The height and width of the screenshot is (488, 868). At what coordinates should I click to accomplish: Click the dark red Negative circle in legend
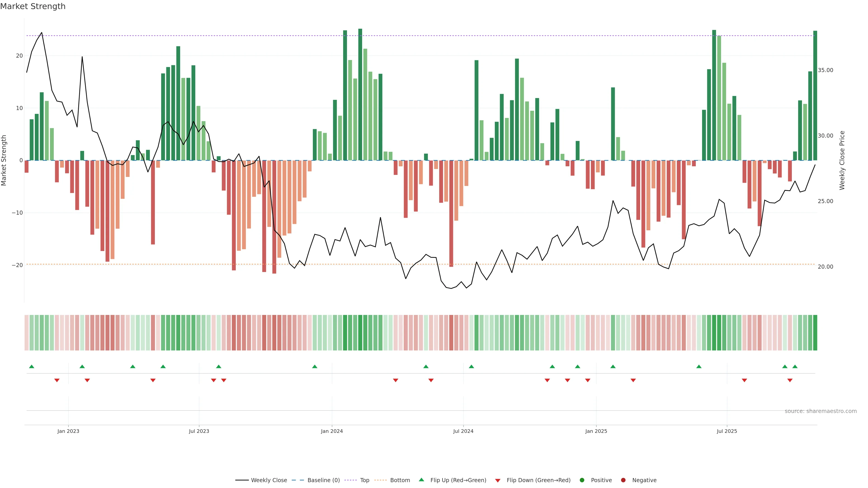[x=623, y=480]
